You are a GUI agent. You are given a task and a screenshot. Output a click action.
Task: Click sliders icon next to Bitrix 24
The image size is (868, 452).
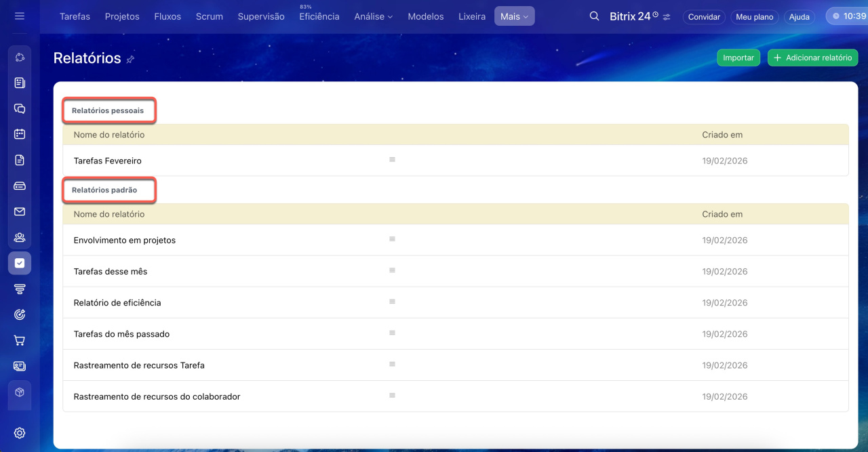pos(667,17)
